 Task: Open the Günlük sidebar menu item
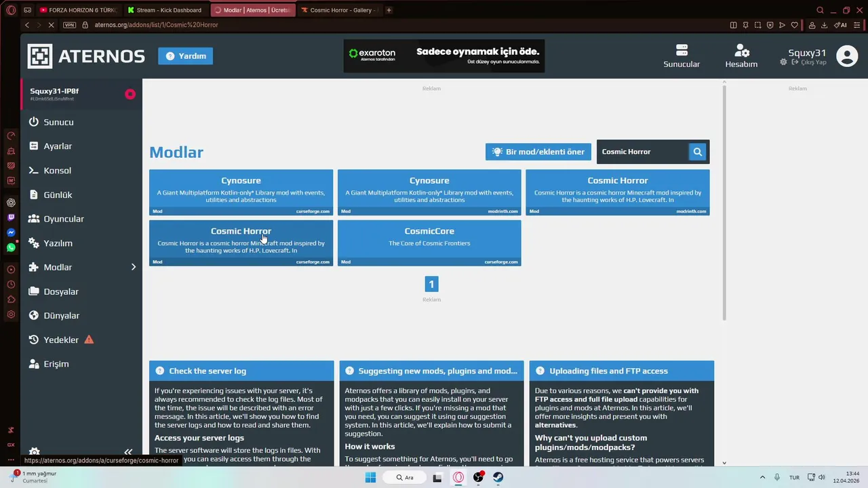tap(81, 195)
